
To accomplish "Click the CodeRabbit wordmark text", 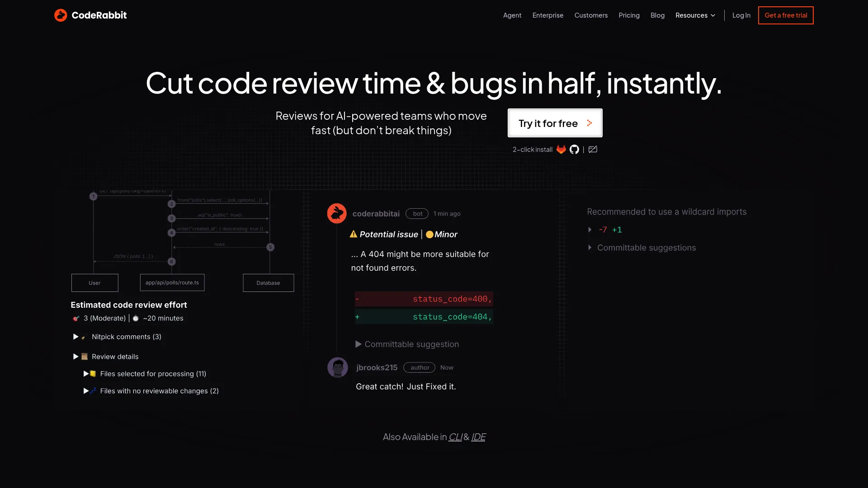I will pyautogui.click(x=99, y=15).
